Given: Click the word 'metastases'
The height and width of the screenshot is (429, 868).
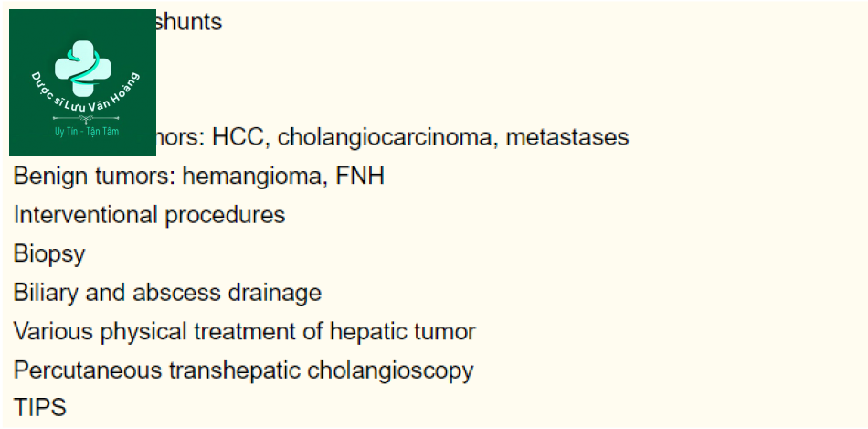Looking at the screenshot, I should (567, 137).
